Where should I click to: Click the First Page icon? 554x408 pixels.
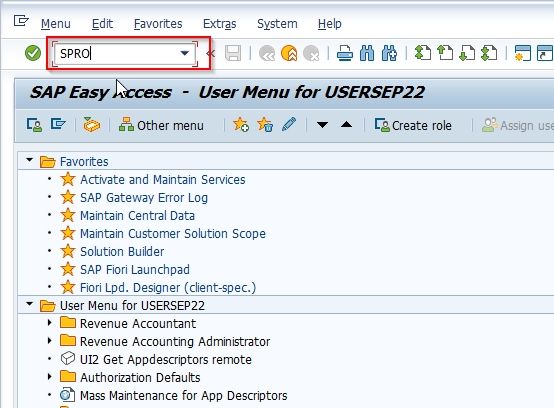coord(423,54)
